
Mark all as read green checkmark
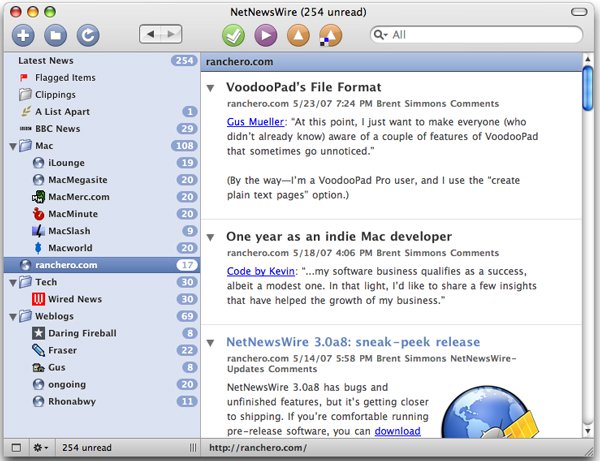(233, 35)
